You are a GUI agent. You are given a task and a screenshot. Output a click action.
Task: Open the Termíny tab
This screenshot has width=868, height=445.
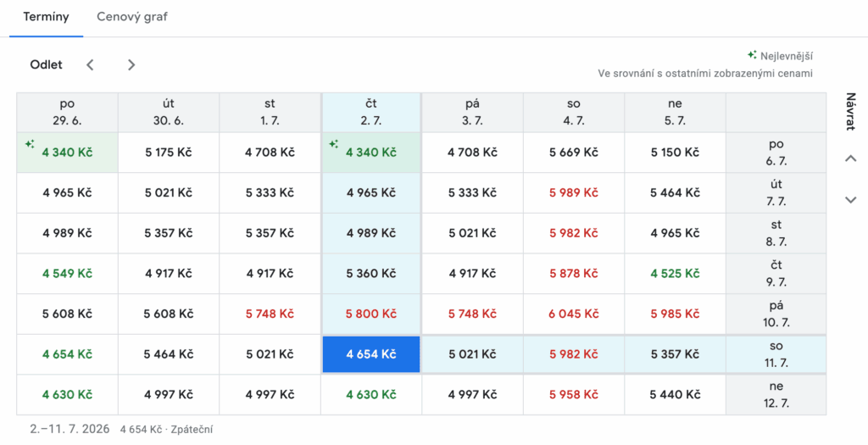pyautogui.click(x=46, y=17)
